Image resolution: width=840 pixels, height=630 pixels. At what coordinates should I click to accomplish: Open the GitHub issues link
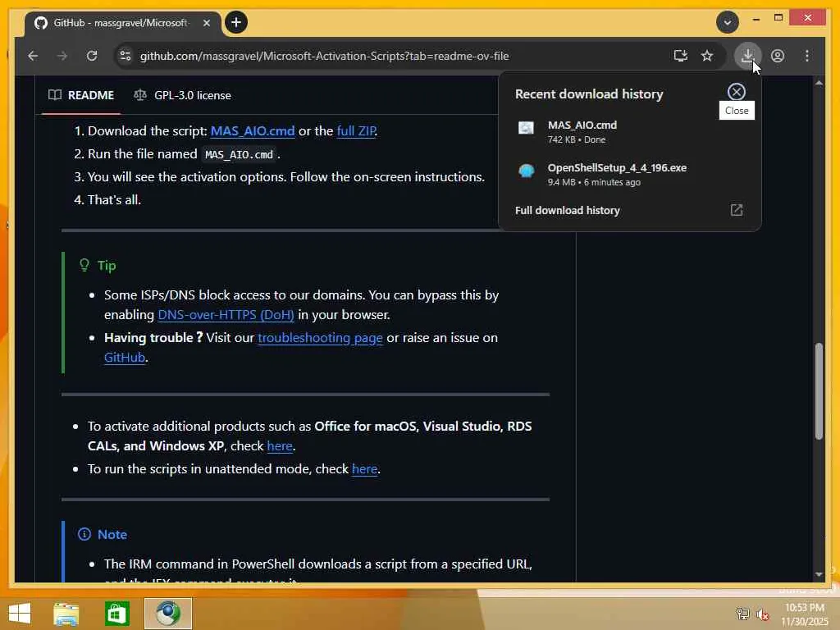coord(125,358)
